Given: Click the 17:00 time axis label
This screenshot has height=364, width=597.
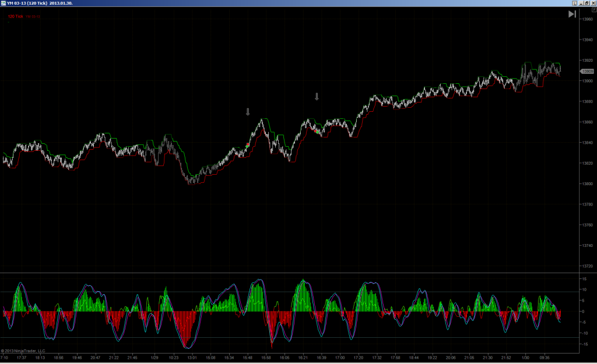Looking at the screenshot, I should tap(340, 358).
